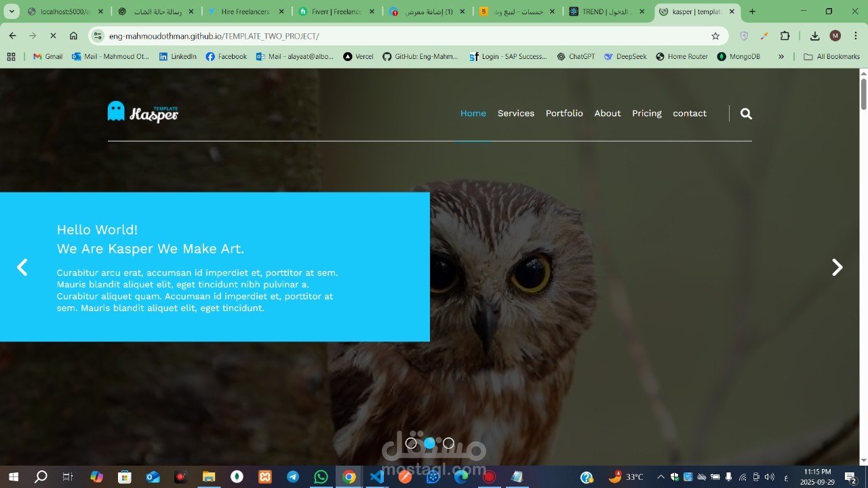
Task: Open WhatsApp from taskbar
Action: (x=321, y=477)
